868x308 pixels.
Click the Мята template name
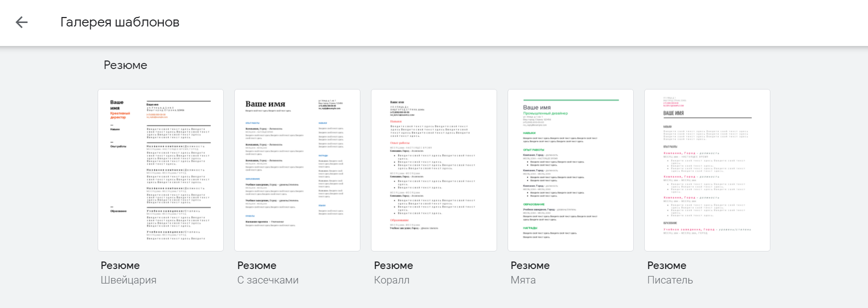click(x=523, y=280)
